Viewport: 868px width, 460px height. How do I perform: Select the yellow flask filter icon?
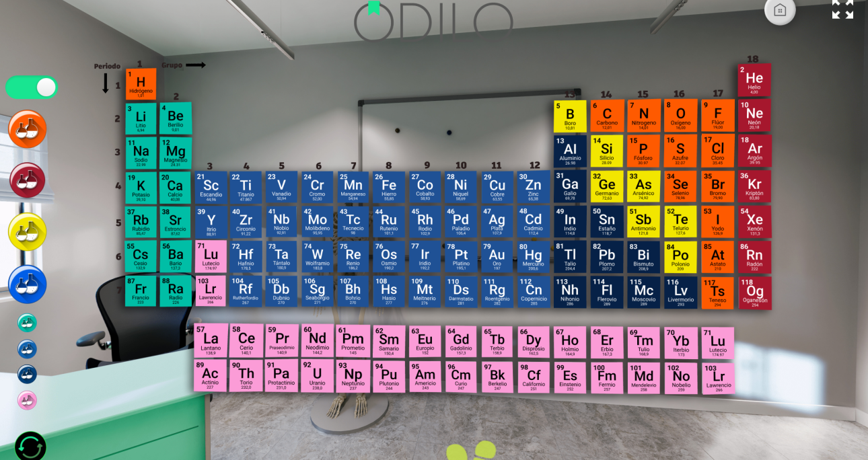point(28,232)
